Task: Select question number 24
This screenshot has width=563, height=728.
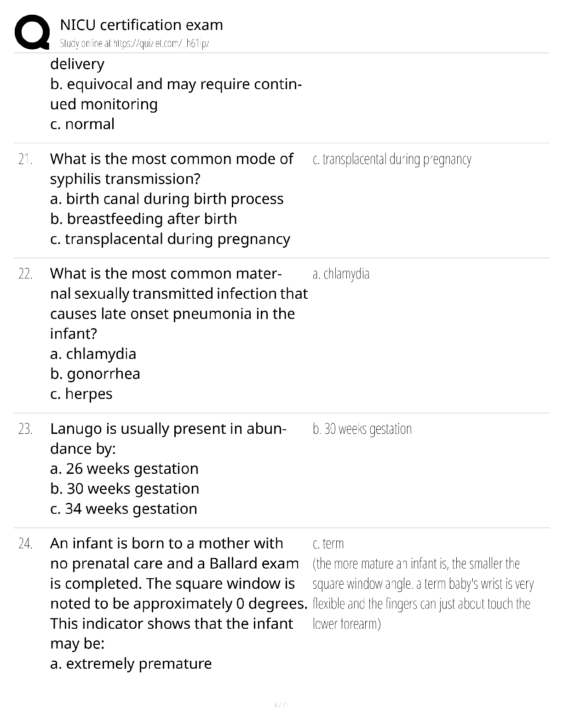Action: coord(25,544)
